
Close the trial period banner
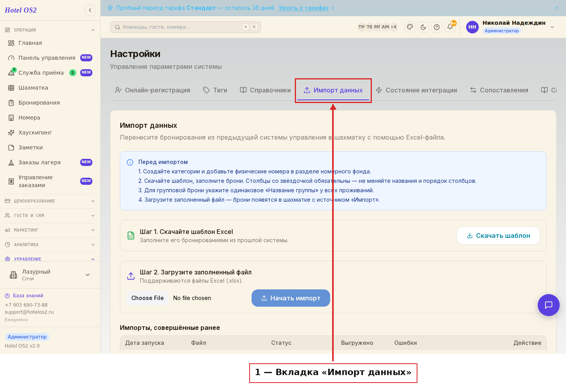pyautogui.click(x=557, y=8)
